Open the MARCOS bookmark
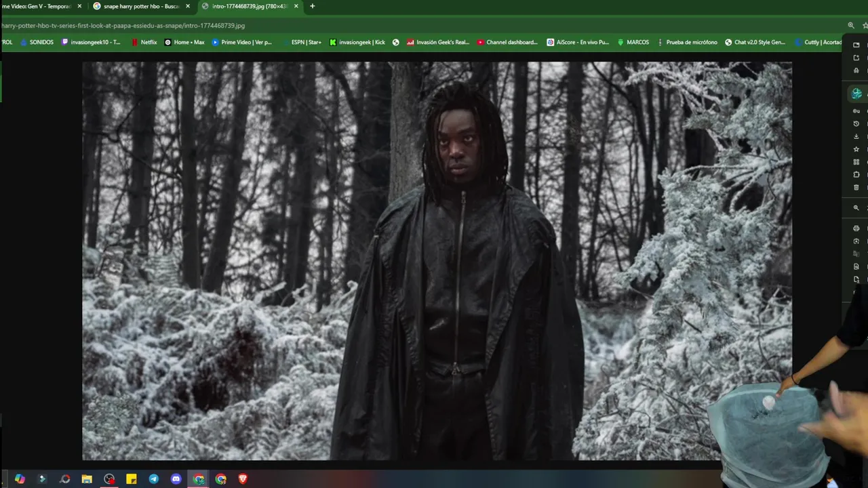Screen dimensions: 868x488 tap(633, 42)
